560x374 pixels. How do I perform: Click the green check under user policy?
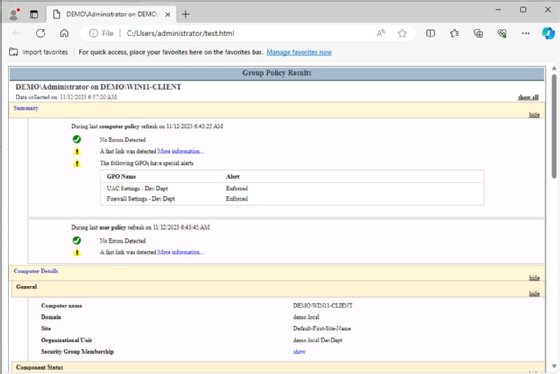[x=76, y=240]
